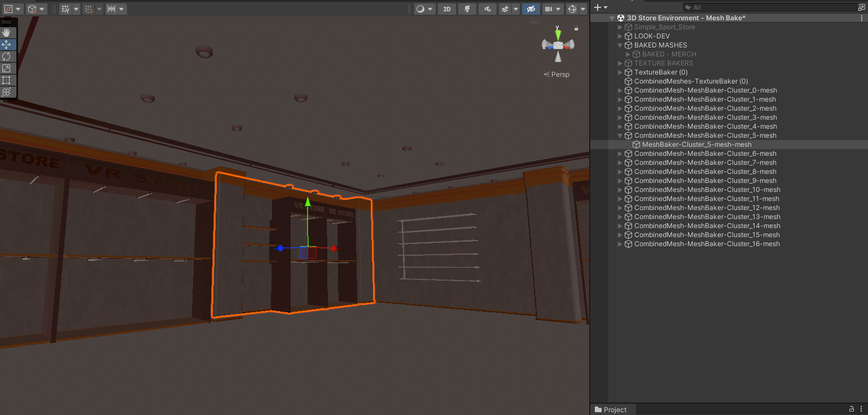Expand the CombinedMesh-MeshBaker-Cluster_0-mesh item
This screenshot has width=868, height=415.
coord(620,90)
